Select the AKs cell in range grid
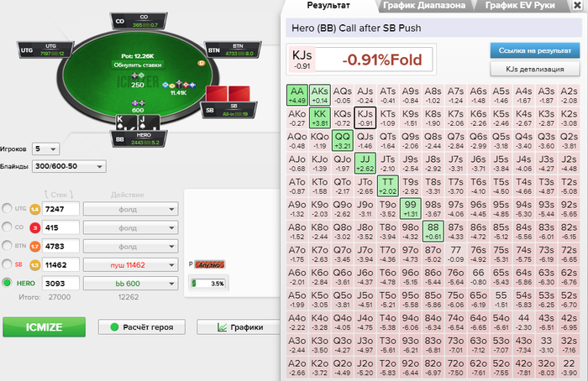Image resolution: width=588 pixels, height=381 pixels. click(x=319, y=95)
